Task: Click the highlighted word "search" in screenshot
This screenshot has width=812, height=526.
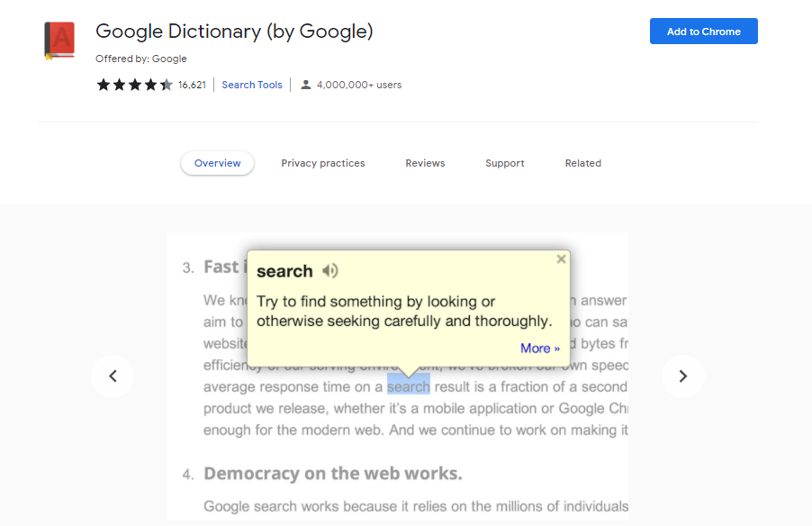Action: coord(409,387)
